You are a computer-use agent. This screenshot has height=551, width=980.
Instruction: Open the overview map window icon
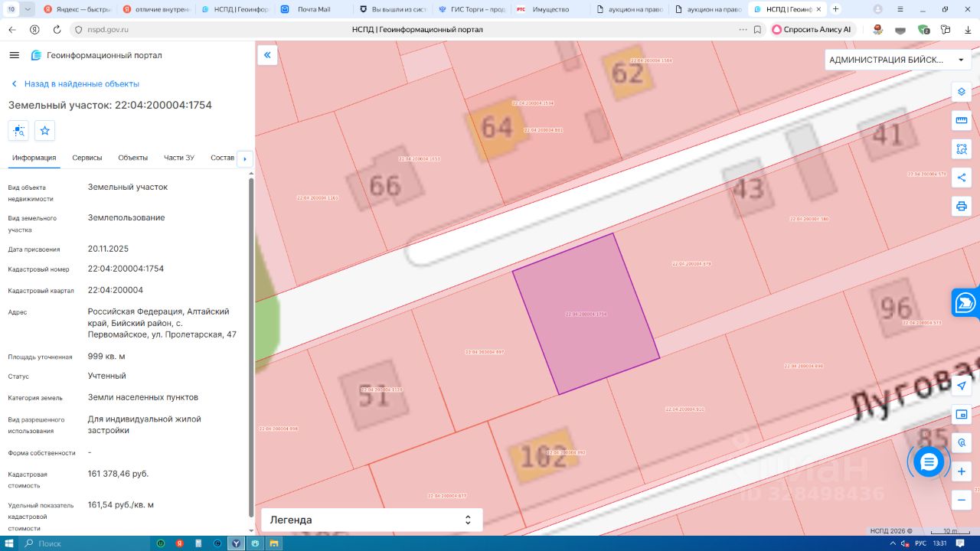pos(962,415)
